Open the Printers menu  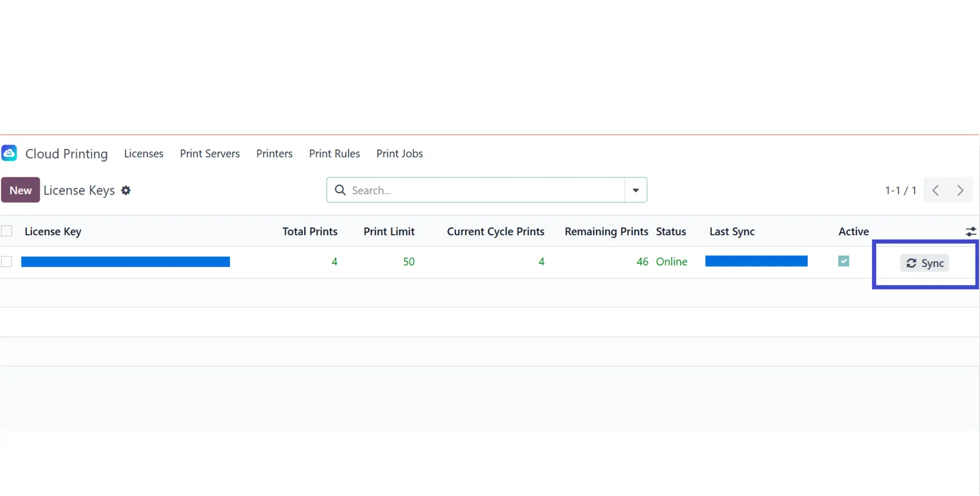click(274, 154)
